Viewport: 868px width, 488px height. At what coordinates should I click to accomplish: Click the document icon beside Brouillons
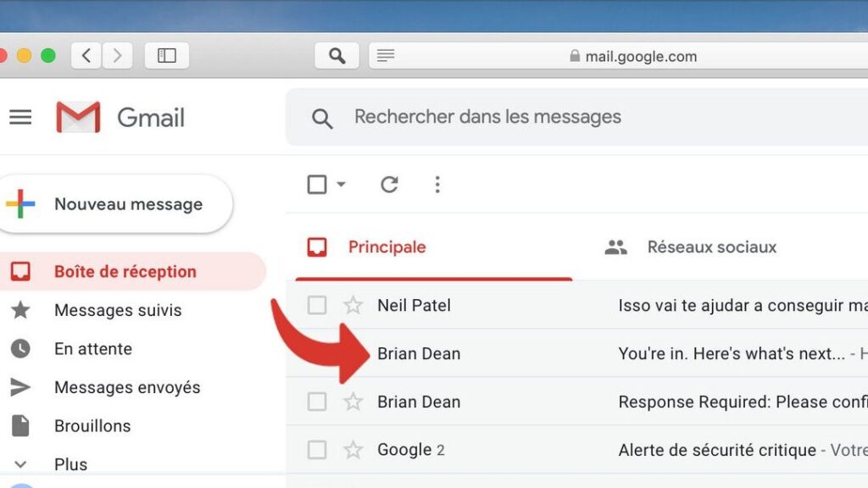20,425
